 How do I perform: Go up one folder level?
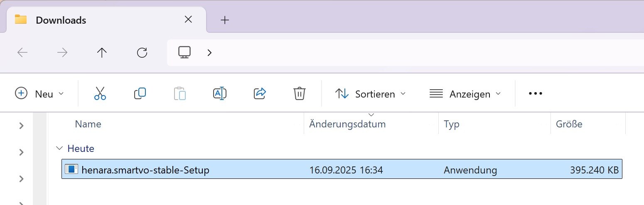(x=102, y=53)
